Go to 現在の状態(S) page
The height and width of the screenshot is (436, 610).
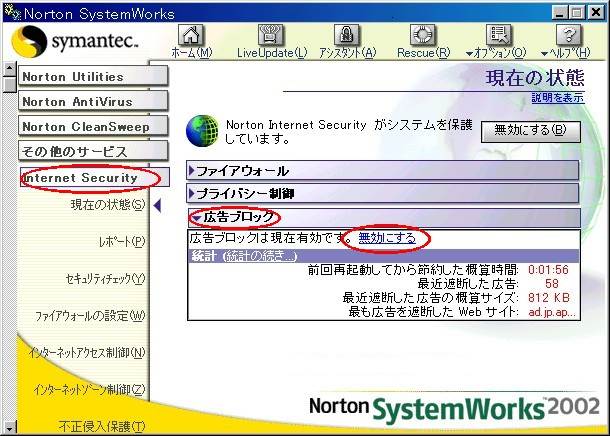[108, 205]
